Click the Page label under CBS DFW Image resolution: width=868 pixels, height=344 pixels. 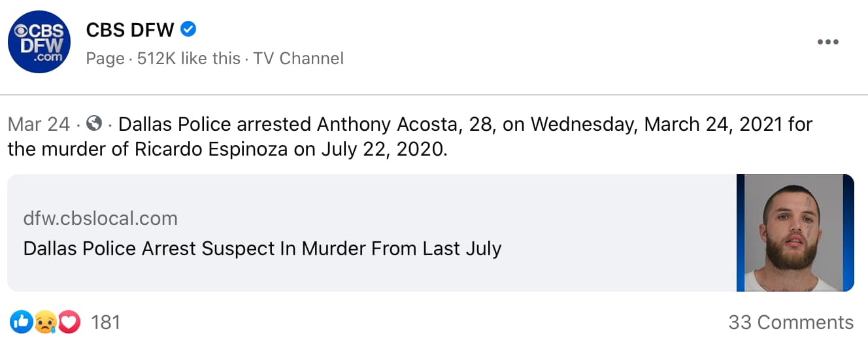tap(105, 58)
